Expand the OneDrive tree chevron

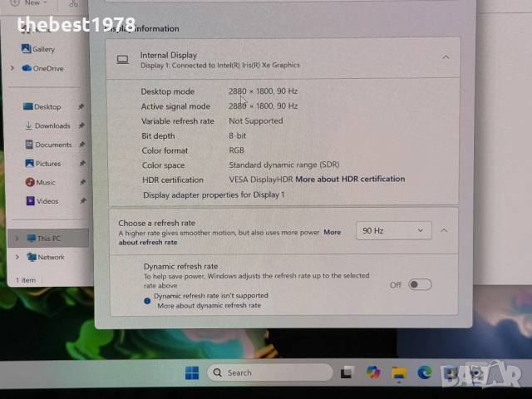coord(12,68)
